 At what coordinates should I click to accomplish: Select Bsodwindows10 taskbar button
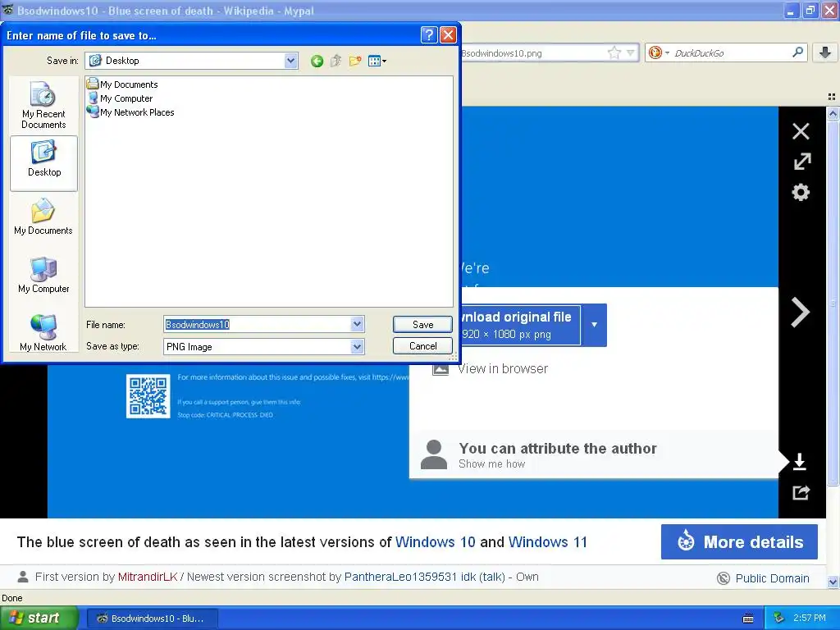152,619
